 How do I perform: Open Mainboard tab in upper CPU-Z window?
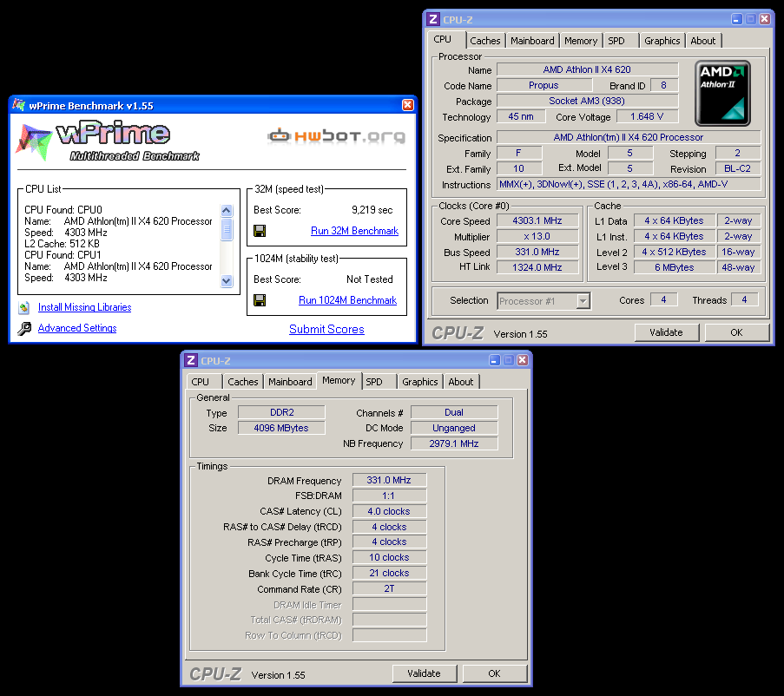[532, 41]
